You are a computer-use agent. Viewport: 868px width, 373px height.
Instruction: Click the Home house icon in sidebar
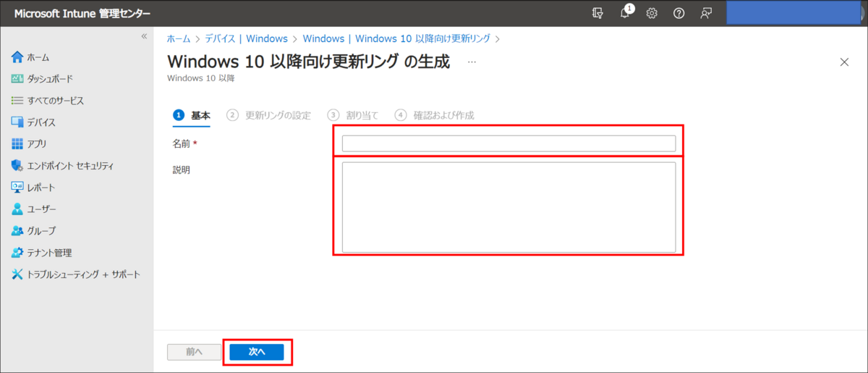click(x=17, y=57)
